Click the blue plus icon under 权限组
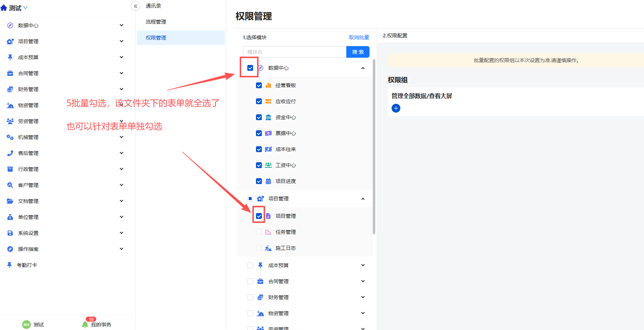This screenshot has height=330, width=644. tap(396, 108)
